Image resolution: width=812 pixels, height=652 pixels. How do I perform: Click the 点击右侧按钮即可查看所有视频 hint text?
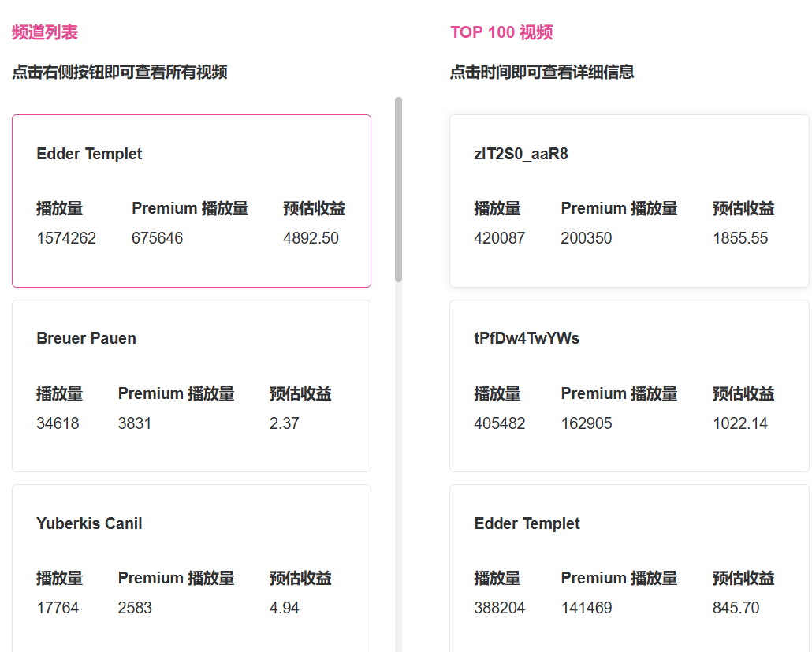point(119,73)
